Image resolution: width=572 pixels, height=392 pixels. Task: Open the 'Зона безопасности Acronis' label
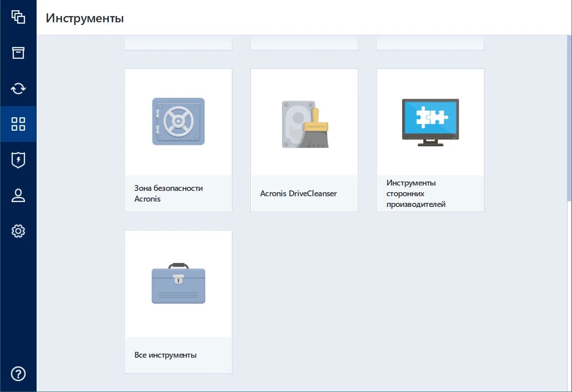tap(169, 194)
